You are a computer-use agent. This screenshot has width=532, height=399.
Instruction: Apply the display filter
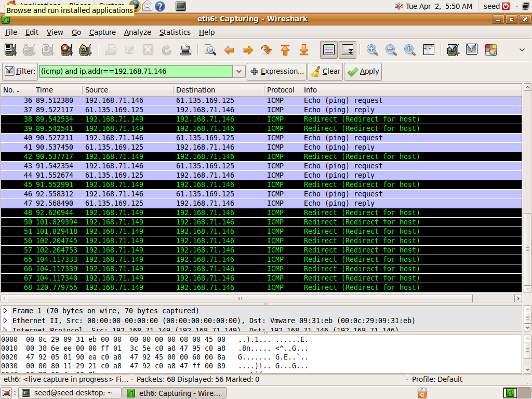click(x=363, y=71)
